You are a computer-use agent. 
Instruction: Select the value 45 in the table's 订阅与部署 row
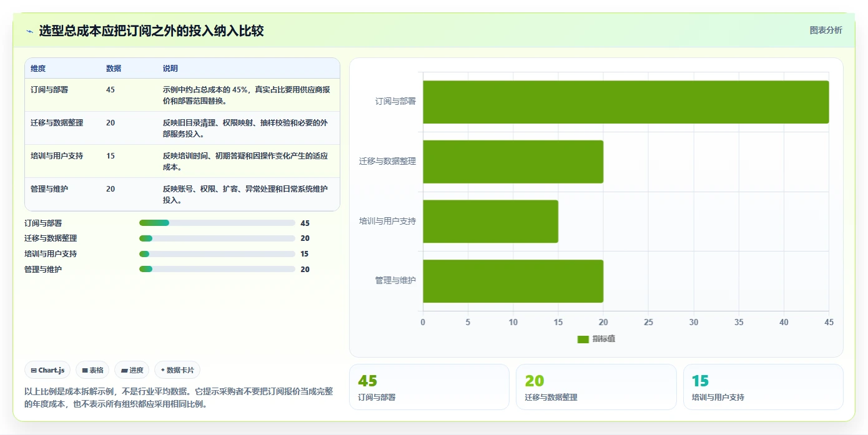111,90
